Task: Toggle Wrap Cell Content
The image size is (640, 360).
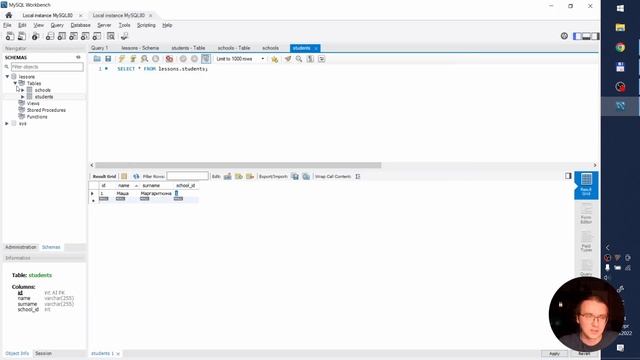Action: pos(358,176)
